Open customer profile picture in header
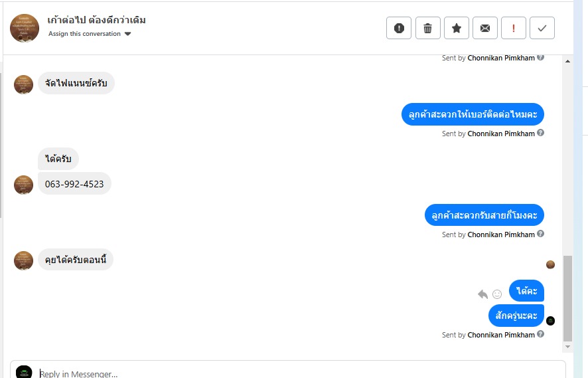 [x=25, y=28]
